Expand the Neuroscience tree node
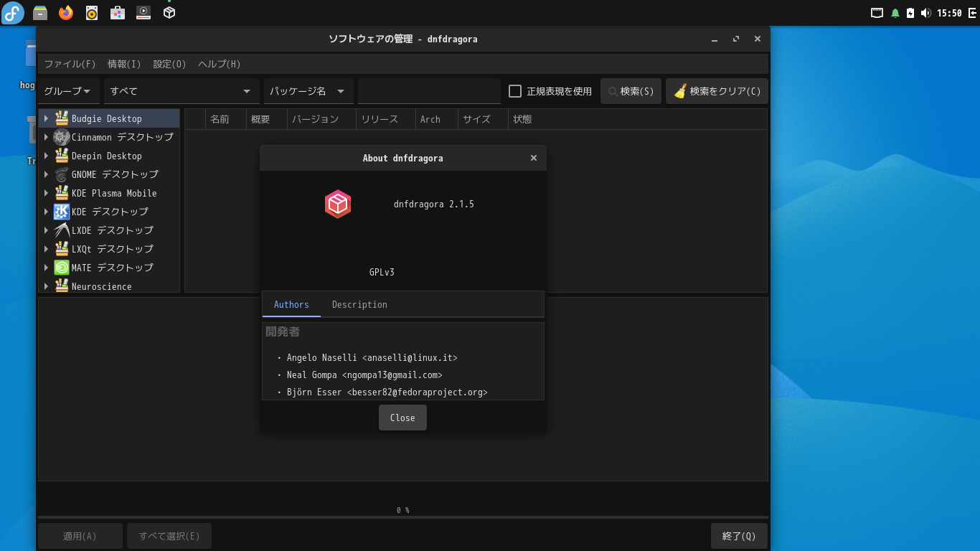The image size is (980, 551). point(46,286)
